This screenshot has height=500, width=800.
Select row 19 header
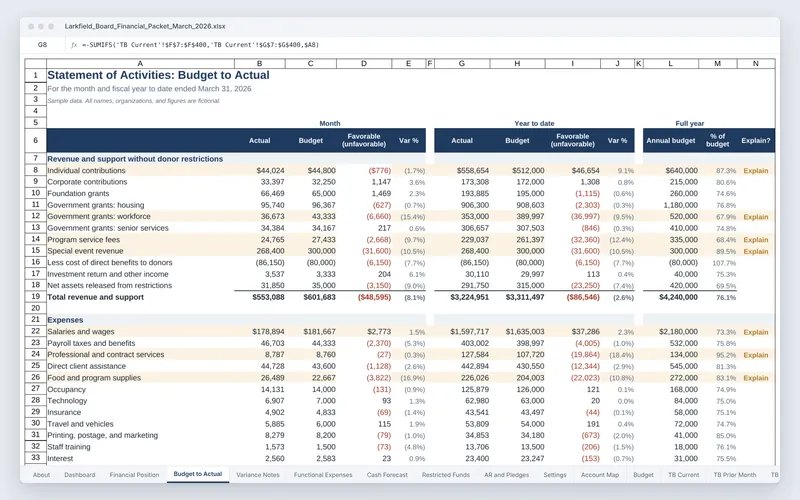pos(36,296)
